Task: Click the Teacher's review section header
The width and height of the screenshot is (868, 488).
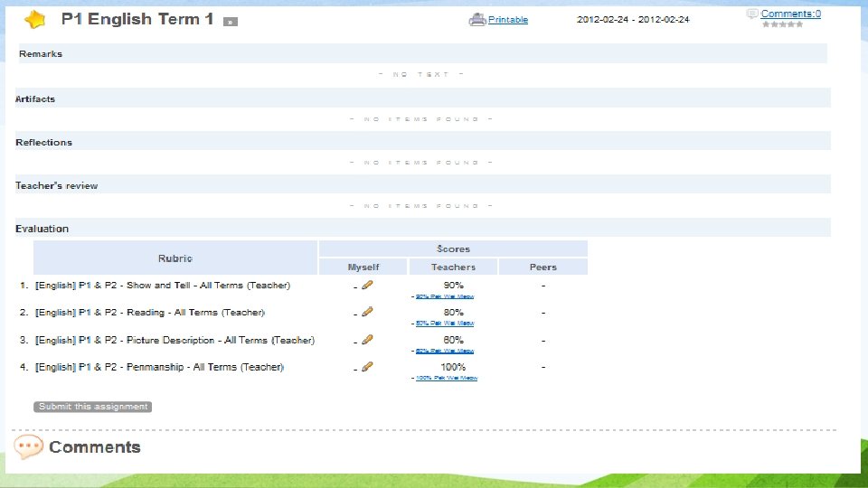Action: coord(423,185)
